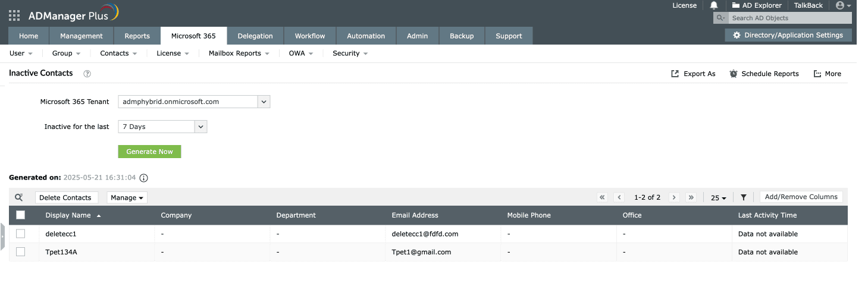This screenshot has width=868, height=296.
Task: Select the Tpet134A row checkbox
Action: (20, 252)
